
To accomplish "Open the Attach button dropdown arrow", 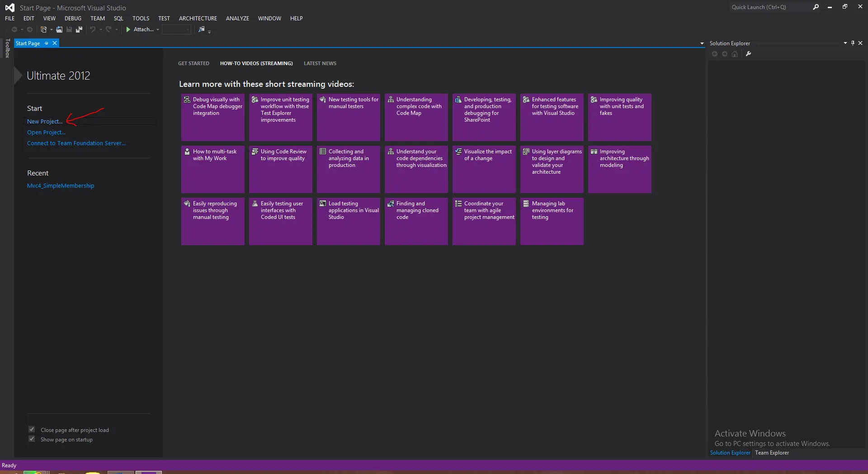I will (x=158, y=30).
